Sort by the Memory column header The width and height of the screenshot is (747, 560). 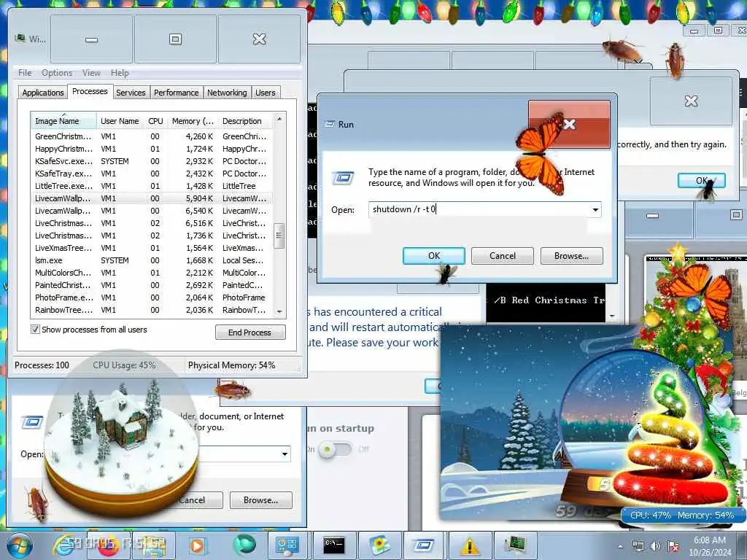tap(193, 121)
